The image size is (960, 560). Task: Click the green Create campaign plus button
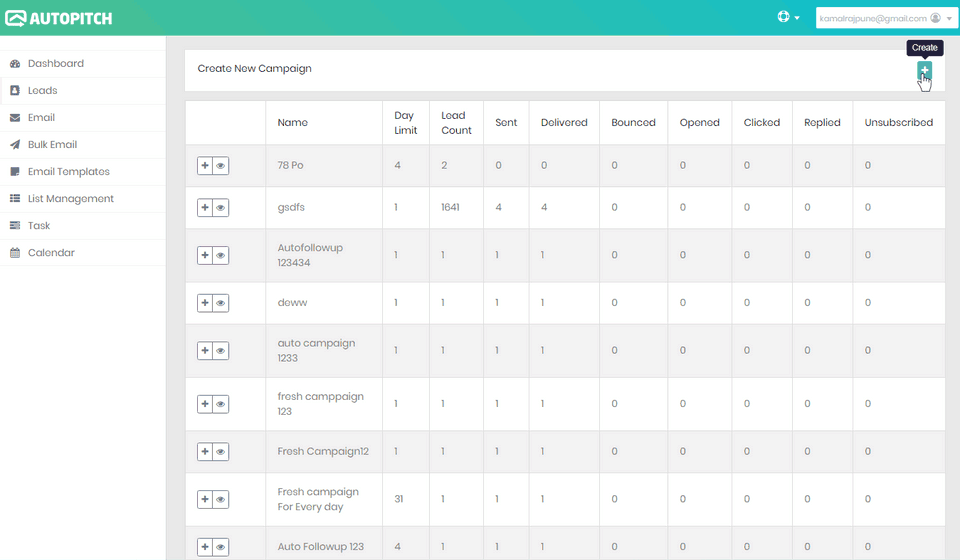click(924, 70)
